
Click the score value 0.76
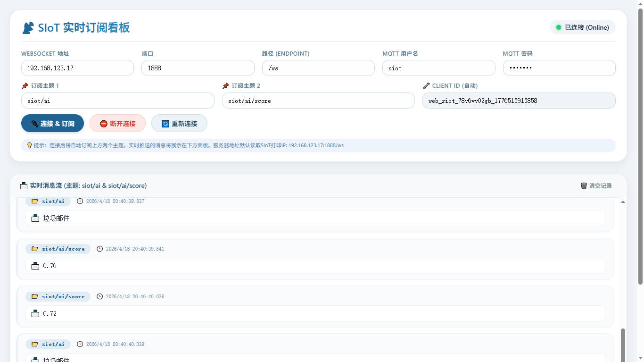(x=50, y=266)
